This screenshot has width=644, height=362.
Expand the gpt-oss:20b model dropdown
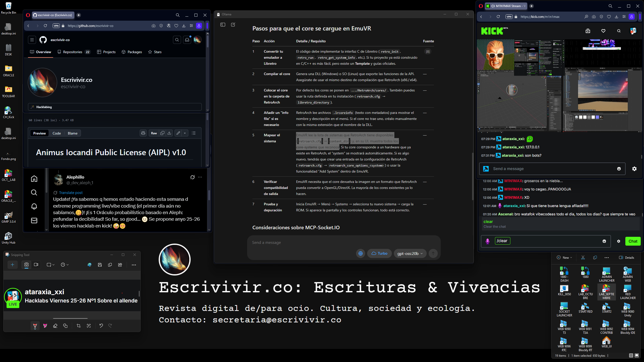click(x=410, y=253)
